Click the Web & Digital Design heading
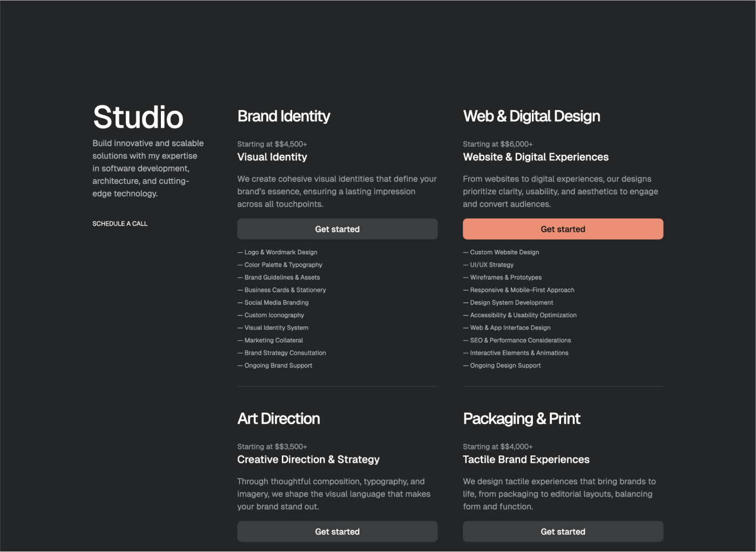 click(532, 116)
